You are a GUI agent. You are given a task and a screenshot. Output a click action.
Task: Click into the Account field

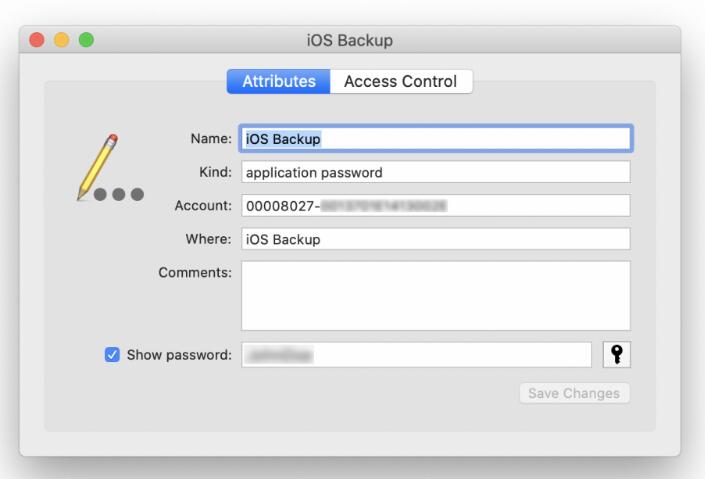(x=436, y=206)
